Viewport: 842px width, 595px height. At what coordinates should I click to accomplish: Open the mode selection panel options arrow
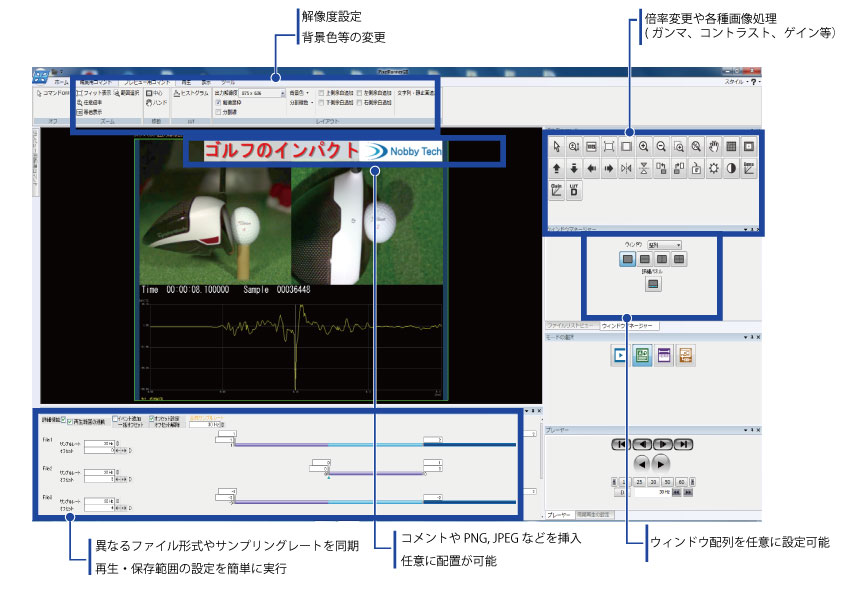745,337
